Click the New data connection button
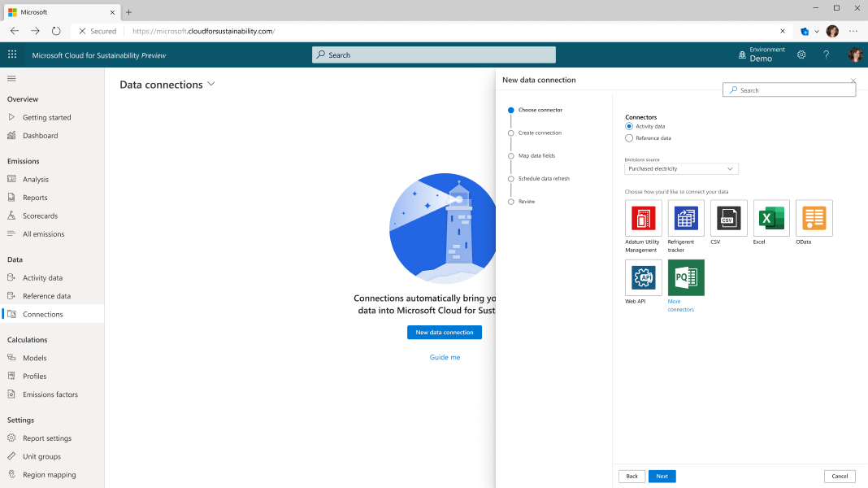868x488 pixels. point(445,333)
